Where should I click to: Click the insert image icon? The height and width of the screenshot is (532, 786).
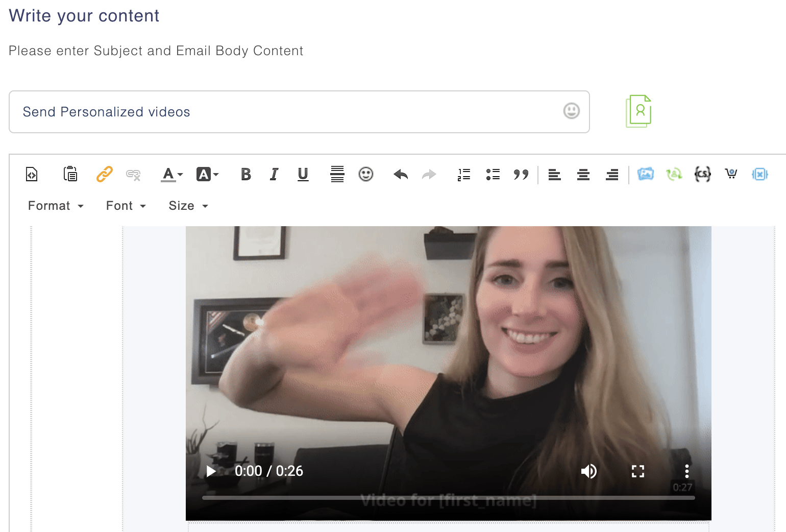coord(646,174)
